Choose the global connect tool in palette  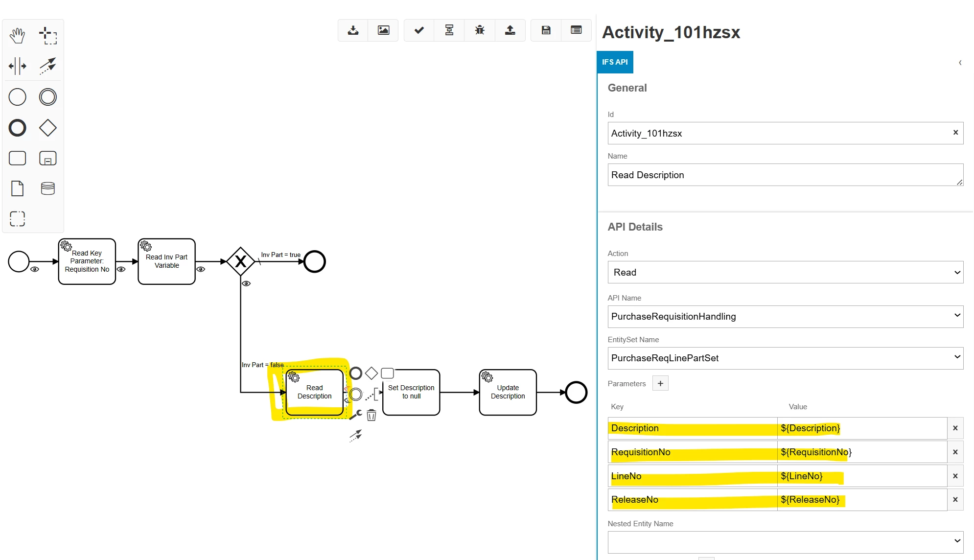tap(48, 66)
